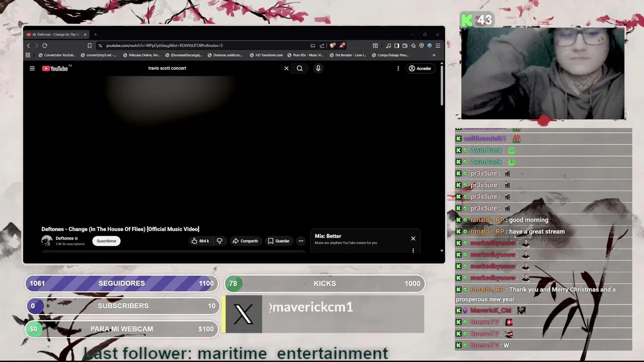Open site settings icon in address bar

click(x=100, y=45)
